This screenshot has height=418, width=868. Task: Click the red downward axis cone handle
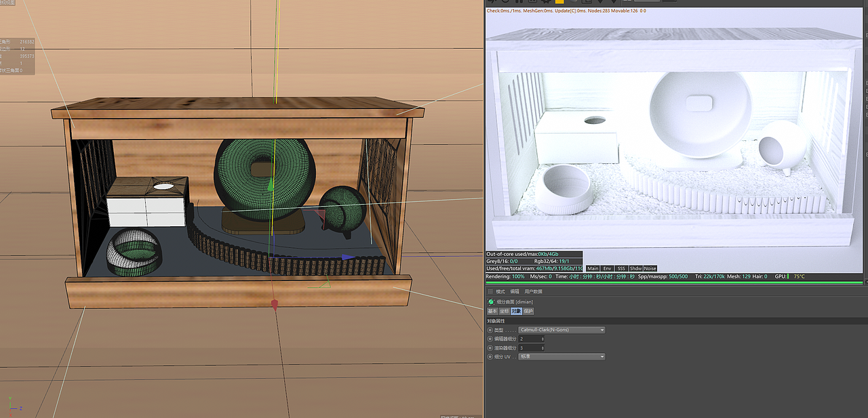point(275,305)
